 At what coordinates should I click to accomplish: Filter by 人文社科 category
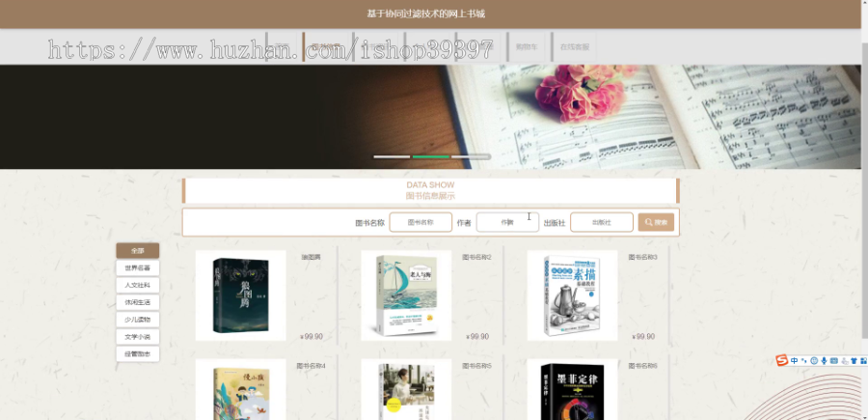(x=137, y=286)
